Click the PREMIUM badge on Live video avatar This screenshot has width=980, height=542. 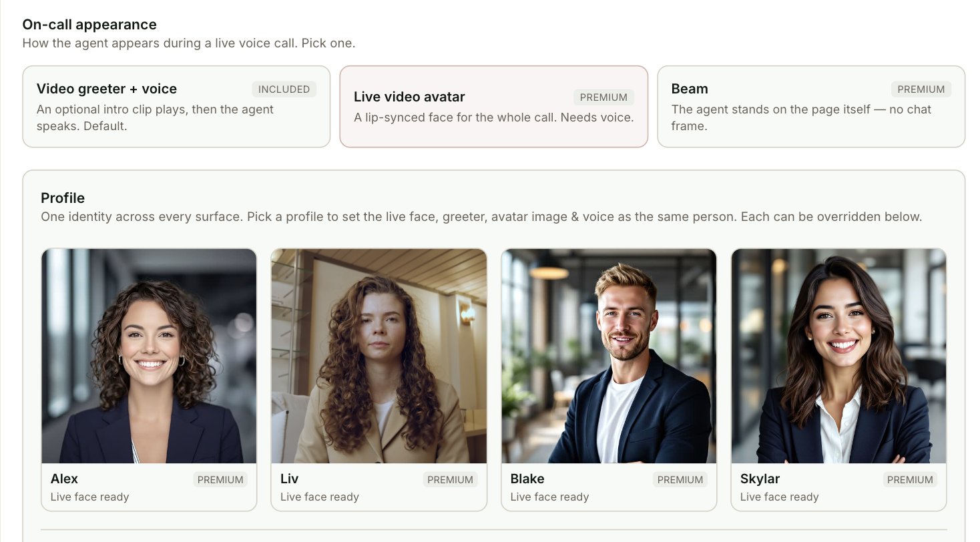(603, 97)
